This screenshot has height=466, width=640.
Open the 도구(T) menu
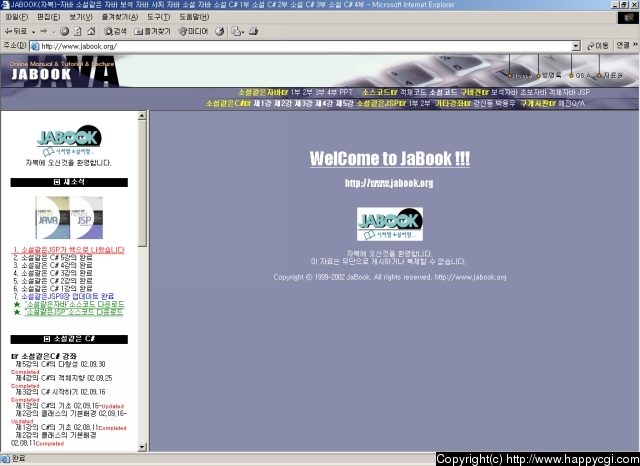point(158,17)
